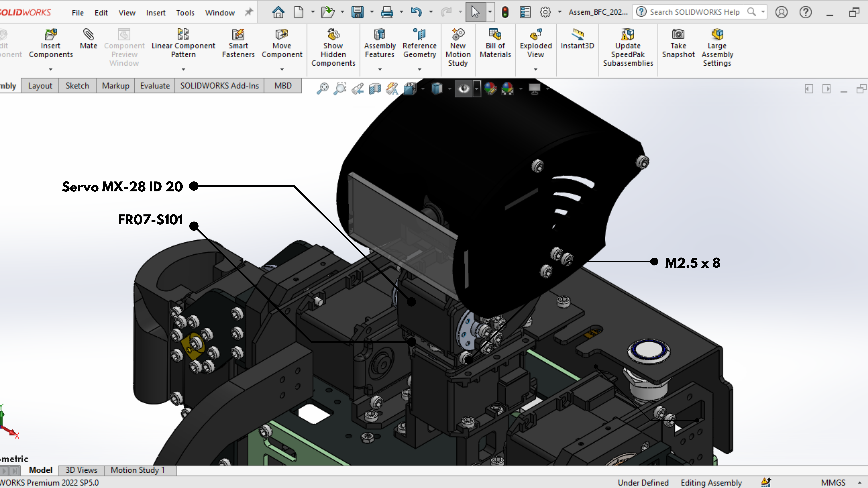Print the current document
This screenshot has height=488, width=868.
[x=387, y=12]
